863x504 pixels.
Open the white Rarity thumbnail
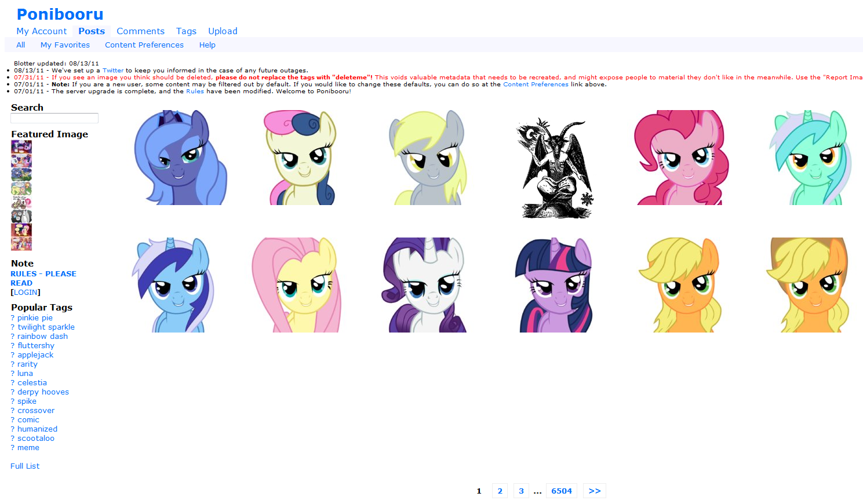tap(424, 285)
